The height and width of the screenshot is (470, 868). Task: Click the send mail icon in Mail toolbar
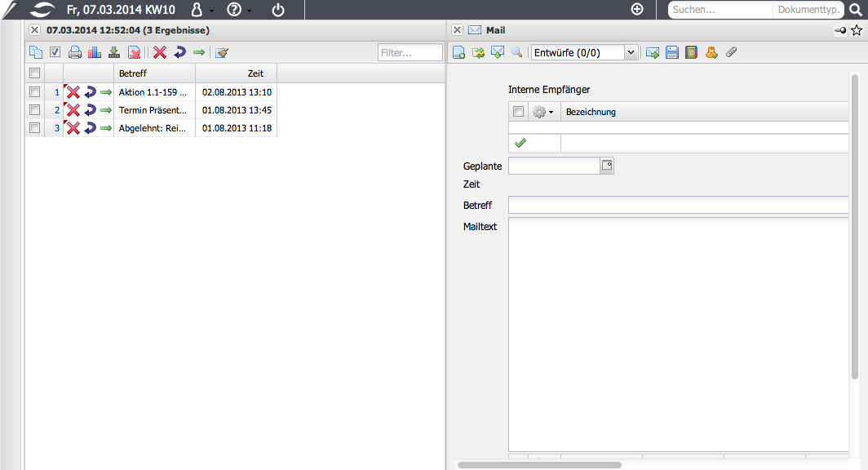(x=653, y=53)
